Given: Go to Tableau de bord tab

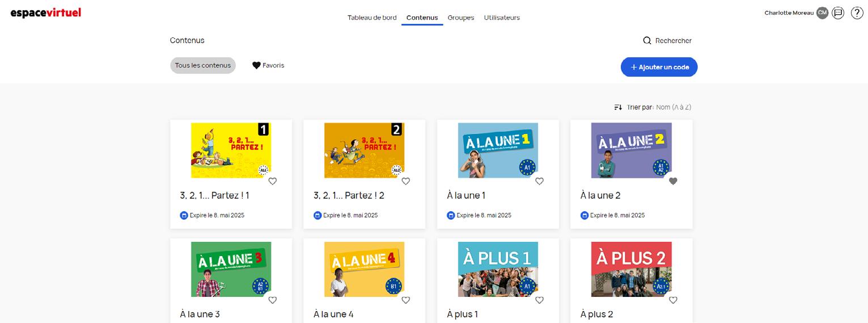Looking at the screenshot, I should [372, 18].
